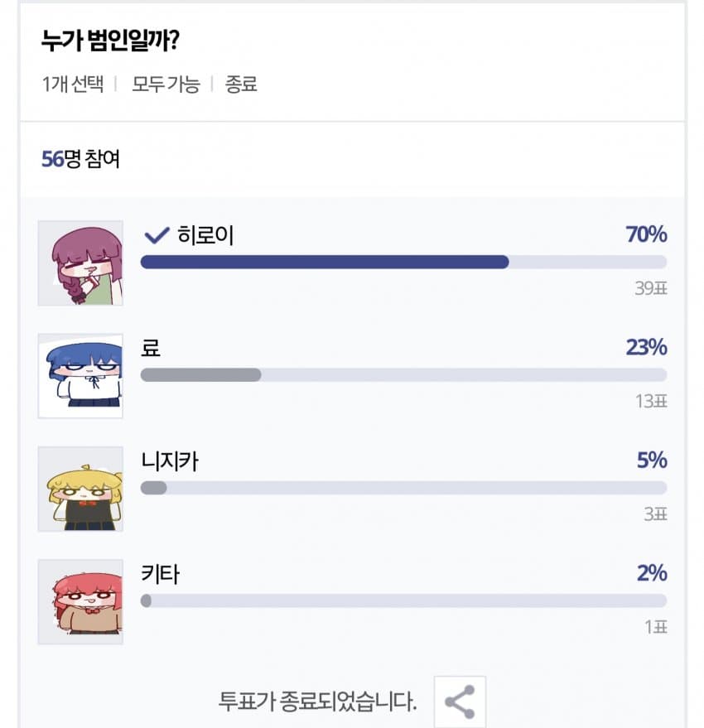Click the 히로이 70% progress bar
This screenshot has height=728, width=704.
[x=403, y=262]
